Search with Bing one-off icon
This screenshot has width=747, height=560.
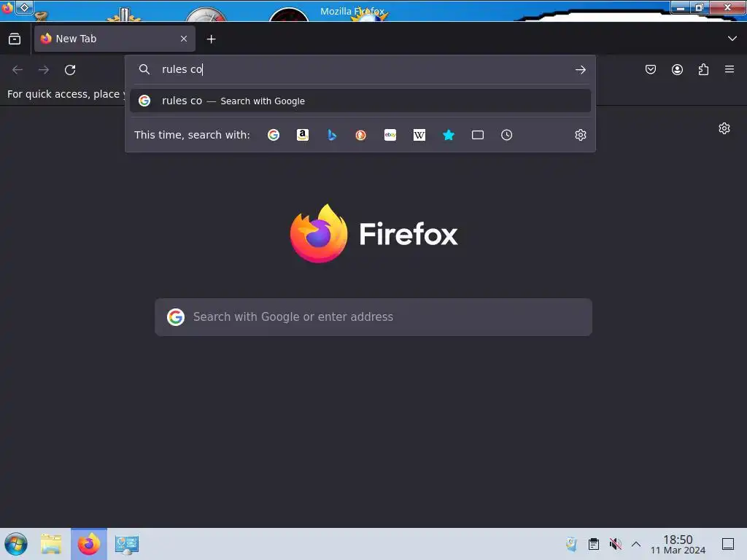(x=332, y=135)
